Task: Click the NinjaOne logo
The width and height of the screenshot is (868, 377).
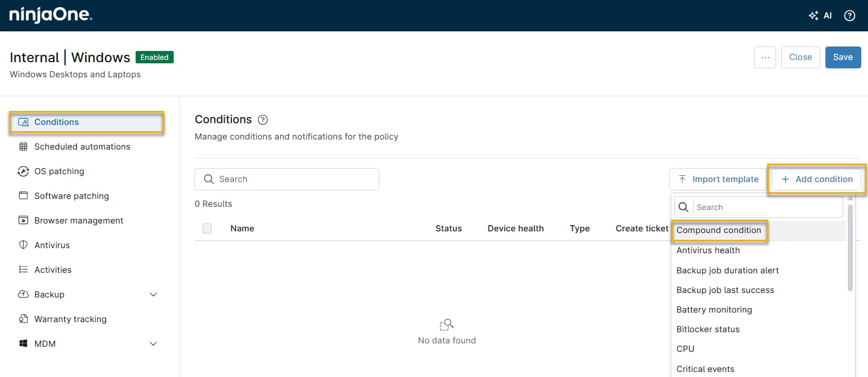Action: tap(50, 15)
